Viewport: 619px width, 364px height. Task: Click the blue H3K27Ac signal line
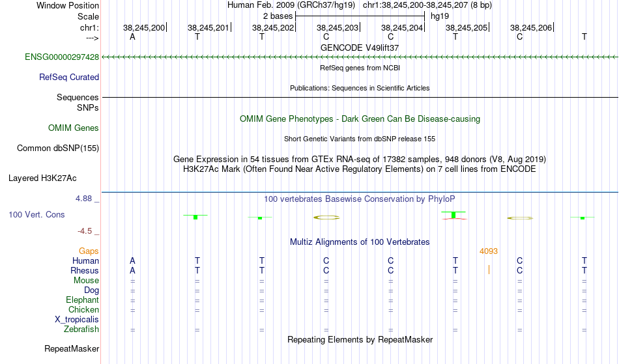(360, 193)
